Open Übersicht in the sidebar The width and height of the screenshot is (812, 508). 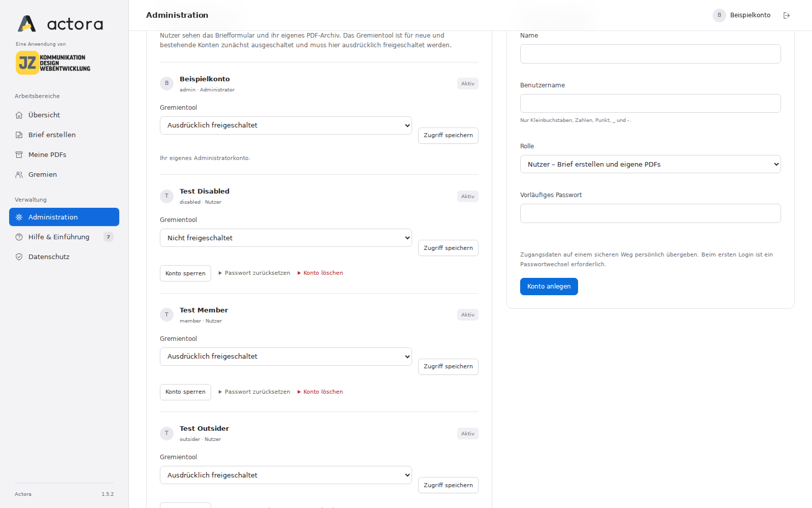(64, 115)
